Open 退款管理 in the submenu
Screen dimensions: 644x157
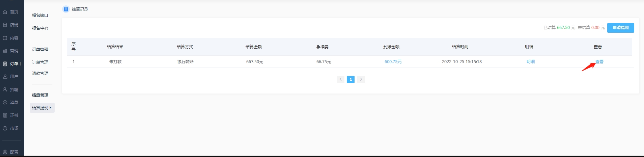(40, 74)
